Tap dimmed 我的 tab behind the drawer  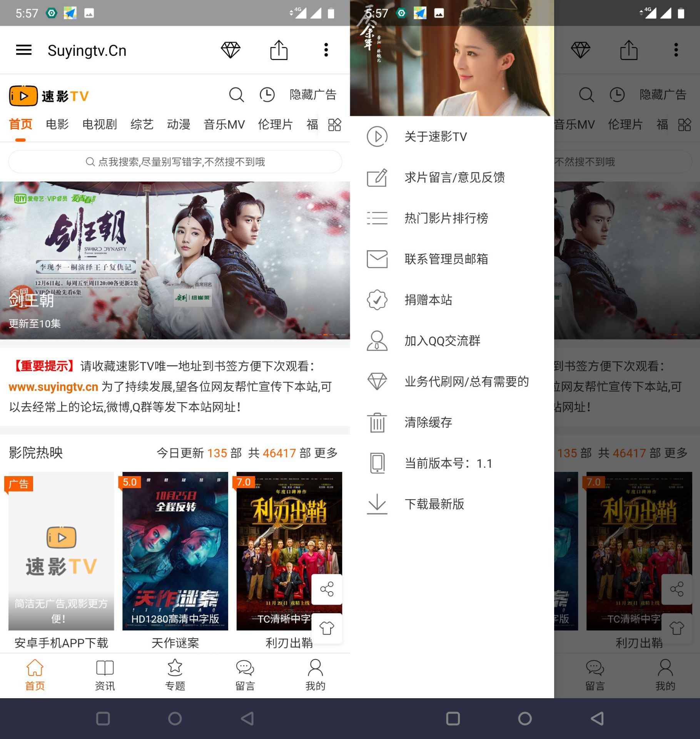665,675
